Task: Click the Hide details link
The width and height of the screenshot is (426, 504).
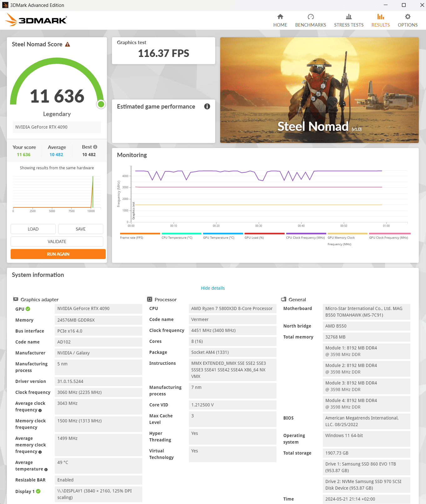Action: point(213,288)
